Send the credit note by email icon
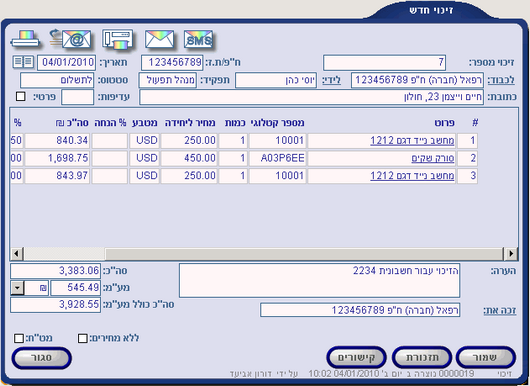 [x=71, y=39]
